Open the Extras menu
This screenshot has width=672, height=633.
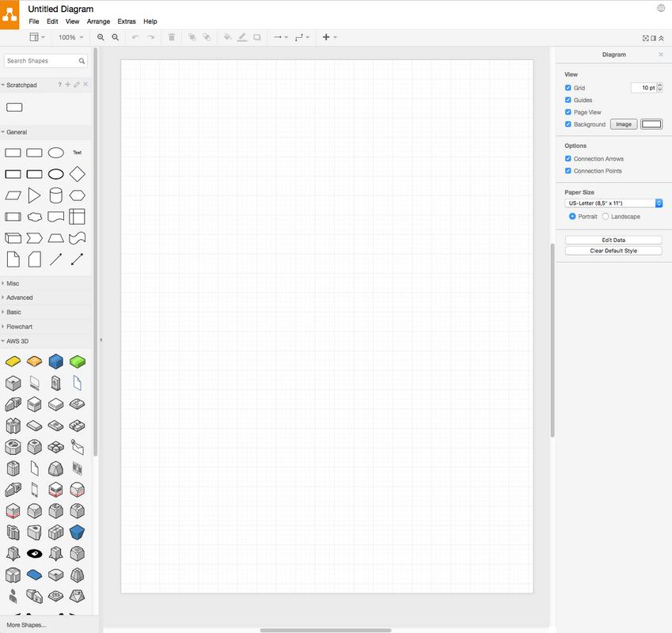pos(126,21)
